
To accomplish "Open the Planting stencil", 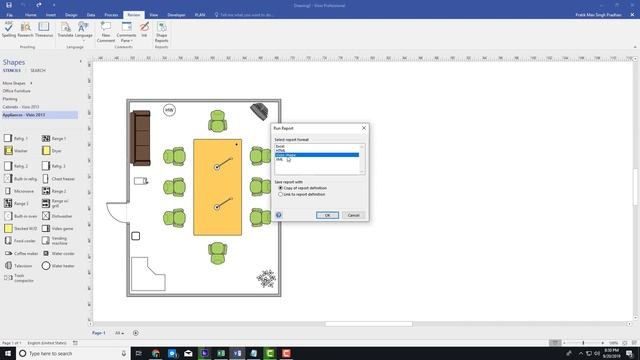I will click(10, 99).
